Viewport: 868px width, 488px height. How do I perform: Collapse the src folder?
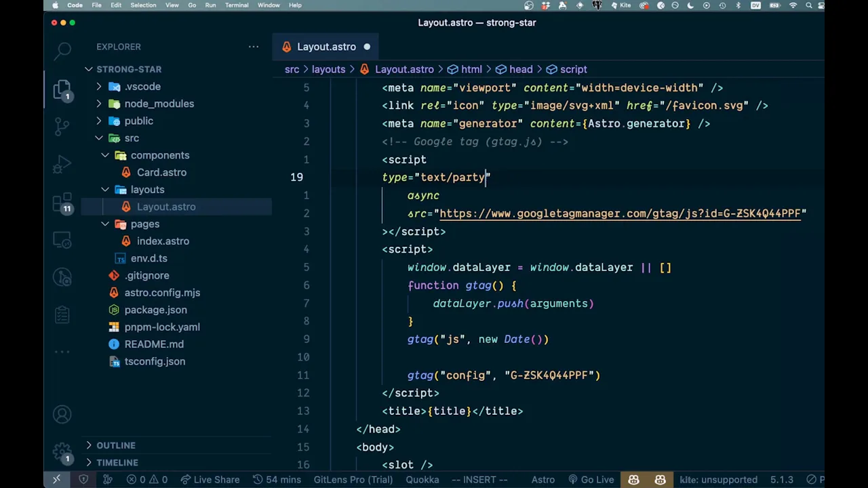132,138
